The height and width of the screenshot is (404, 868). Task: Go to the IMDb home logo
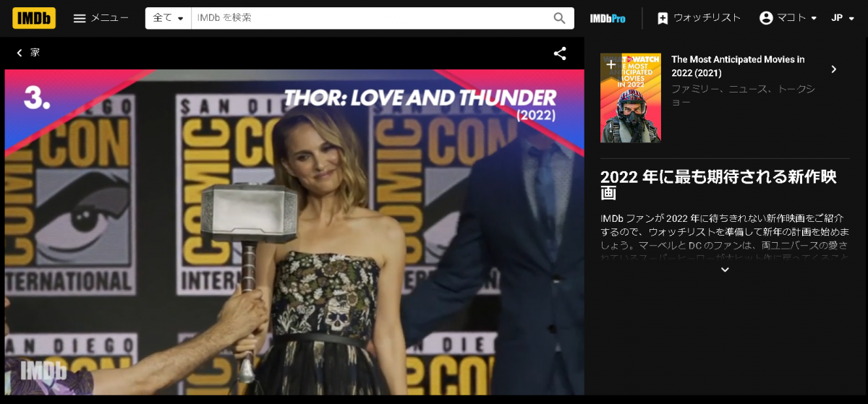tap(34, 18)
